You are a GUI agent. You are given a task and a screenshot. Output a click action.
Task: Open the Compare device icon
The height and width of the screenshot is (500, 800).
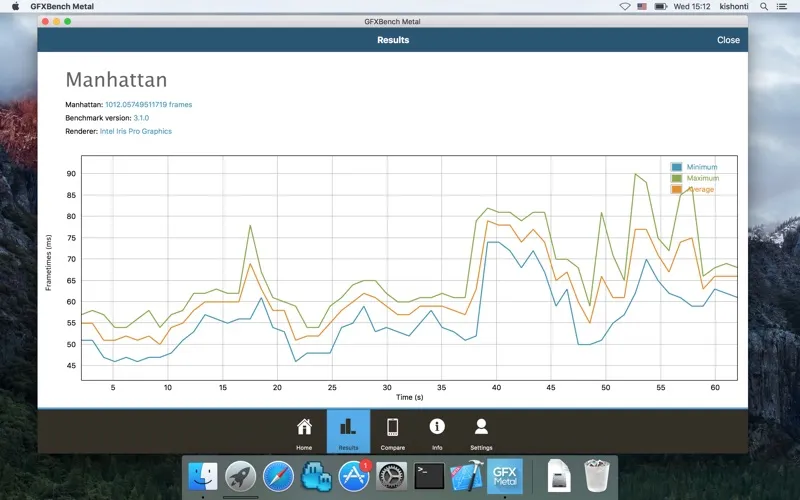[392, 428]
